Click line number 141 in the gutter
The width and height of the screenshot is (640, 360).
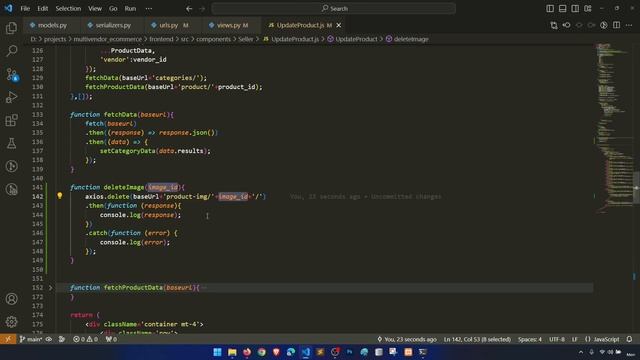pos(38,187)
